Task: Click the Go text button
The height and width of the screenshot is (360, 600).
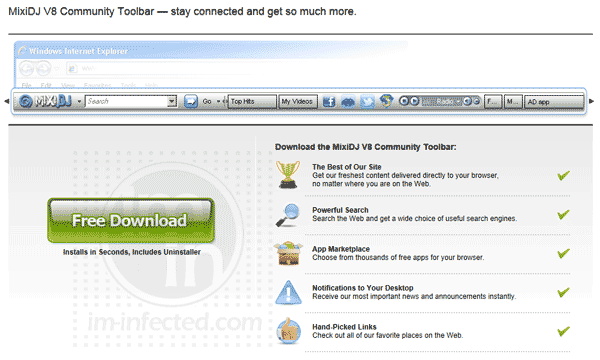Action: click(207, 101)
